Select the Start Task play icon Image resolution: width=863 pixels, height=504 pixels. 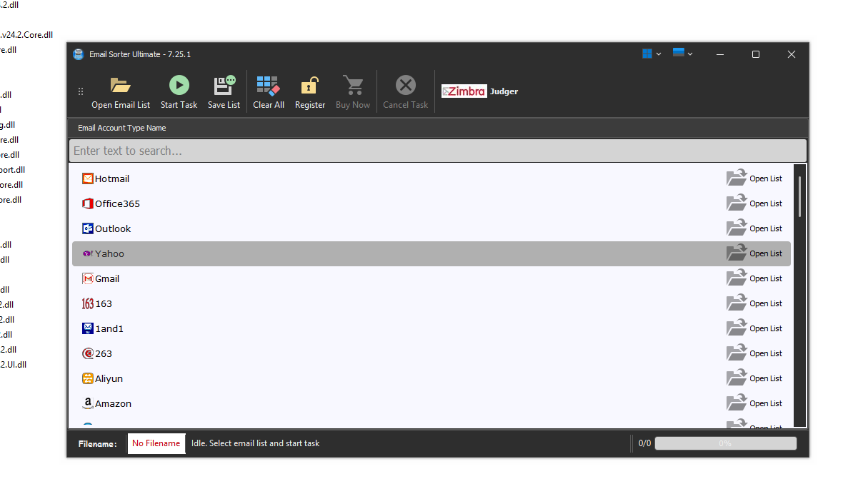(179, 86)
